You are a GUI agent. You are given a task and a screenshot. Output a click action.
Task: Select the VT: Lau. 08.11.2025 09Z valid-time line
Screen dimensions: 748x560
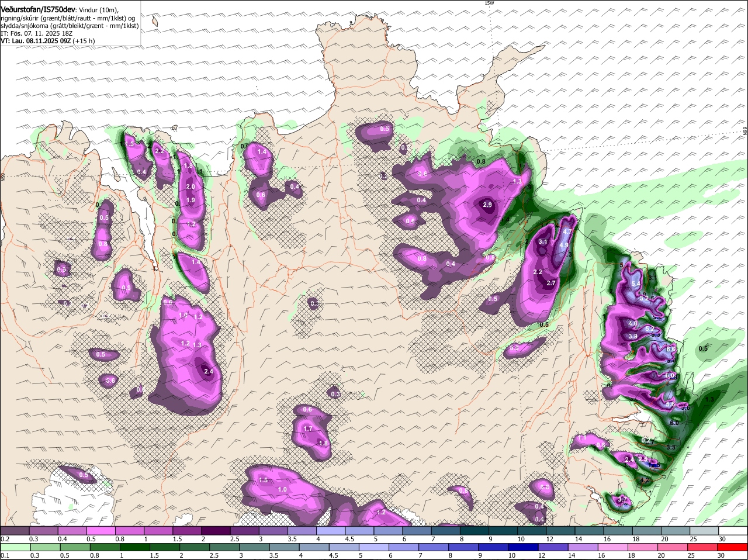click(x=47, y=41)
